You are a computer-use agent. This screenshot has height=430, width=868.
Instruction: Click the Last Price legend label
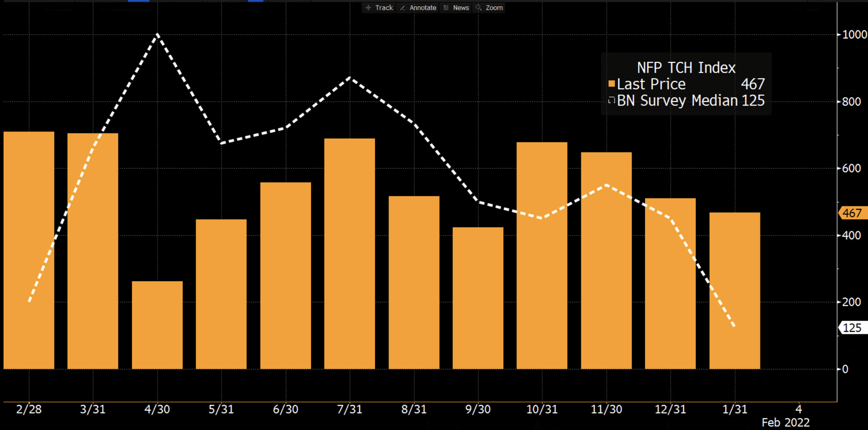pyautogui.click(x=651, y=84)
